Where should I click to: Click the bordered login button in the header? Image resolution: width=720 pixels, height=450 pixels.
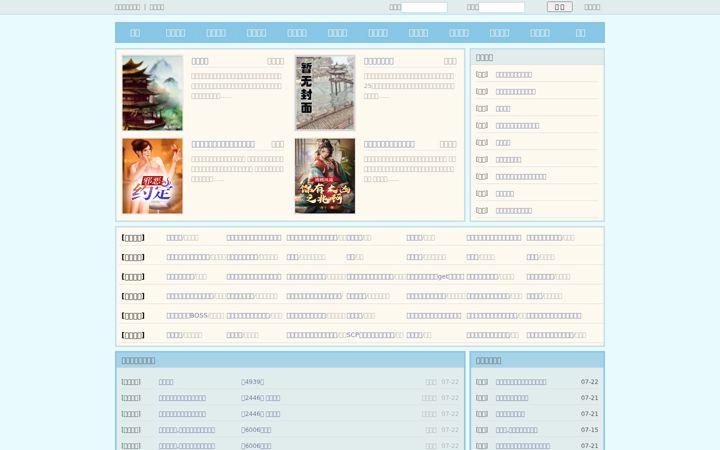click(x=560, y=7)
